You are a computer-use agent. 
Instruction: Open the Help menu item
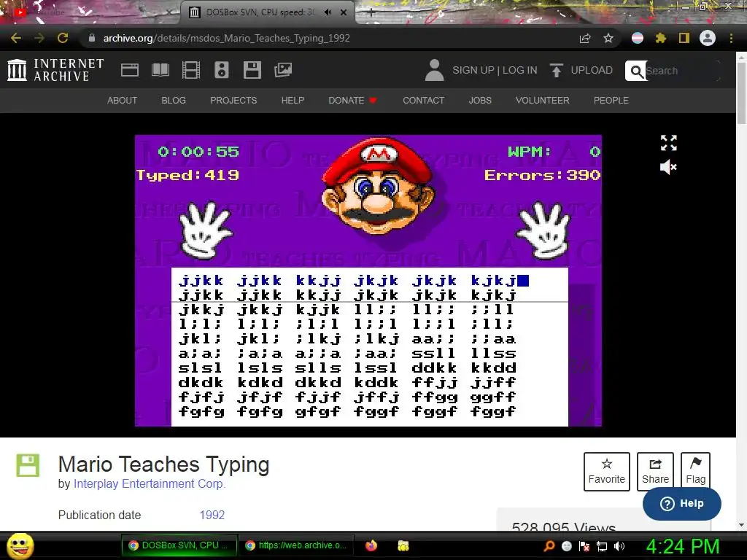[x=293, y=101]
